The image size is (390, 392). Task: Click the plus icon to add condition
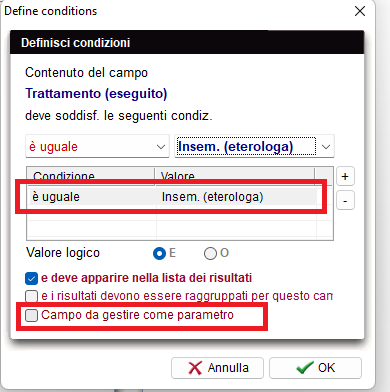coord(345,176)
